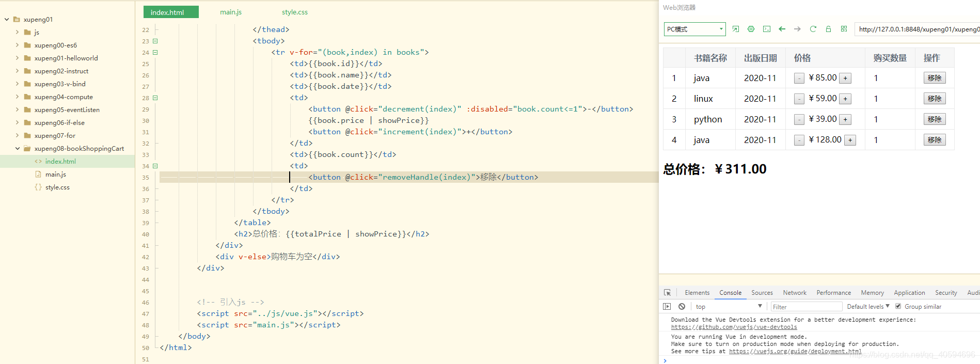Select style.css in the project tree

[57, 187]
